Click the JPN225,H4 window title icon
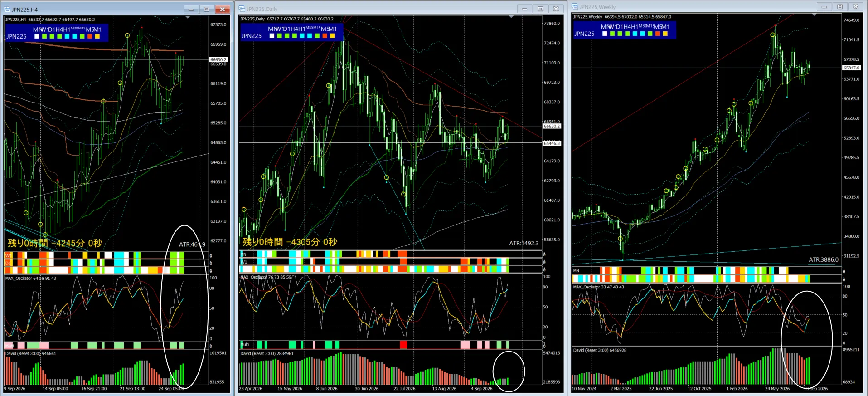 (7, 9)
